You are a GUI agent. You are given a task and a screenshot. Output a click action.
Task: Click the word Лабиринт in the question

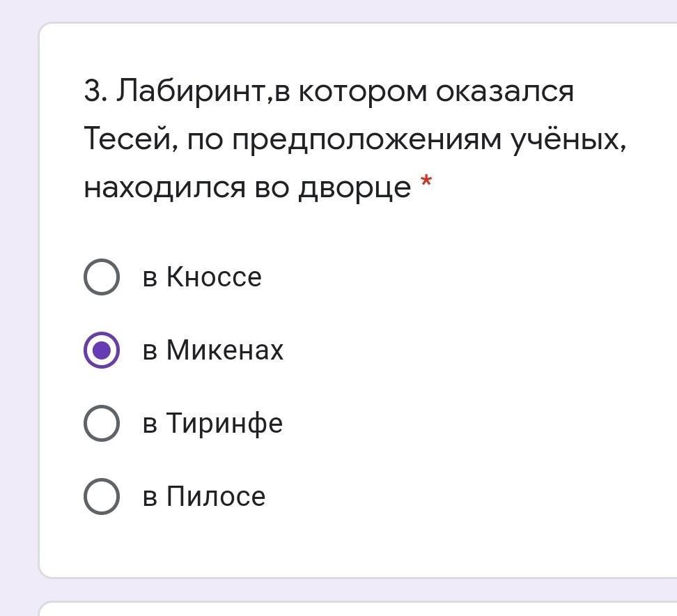point(191,91)
